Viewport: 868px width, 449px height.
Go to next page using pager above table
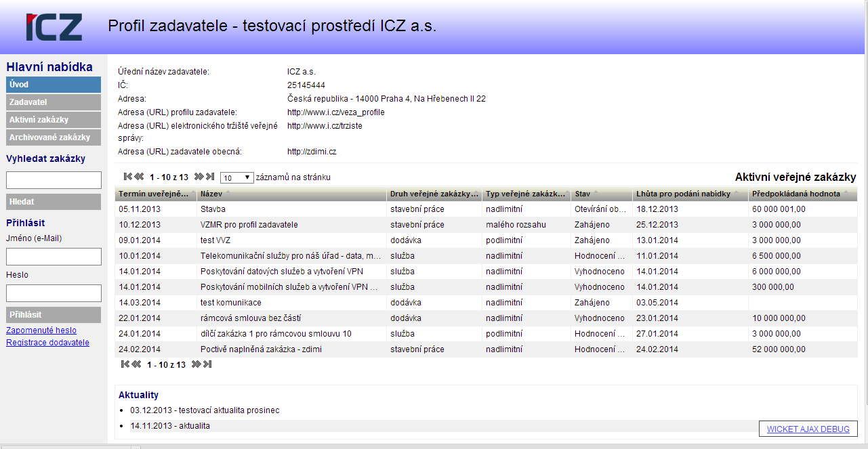pyautogui.click(x=199, y=177)
